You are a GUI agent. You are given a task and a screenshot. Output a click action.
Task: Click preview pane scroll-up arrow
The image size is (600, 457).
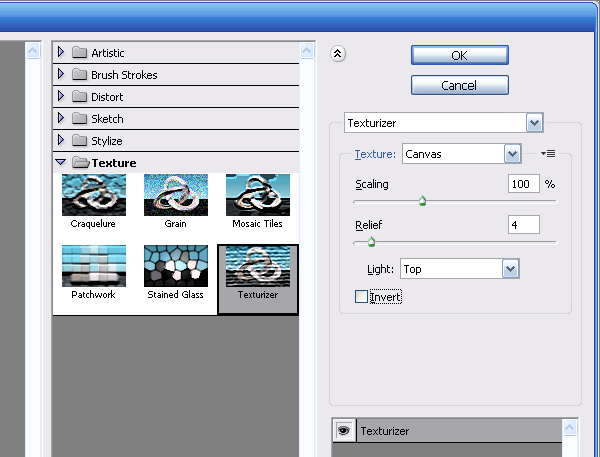click(x=33, y=51)
